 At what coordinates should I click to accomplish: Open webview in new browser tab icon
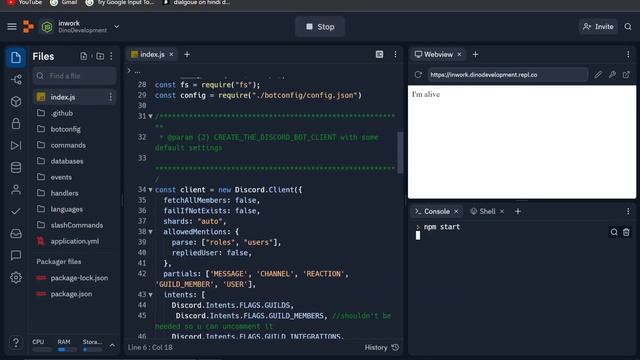click(626, 75)
